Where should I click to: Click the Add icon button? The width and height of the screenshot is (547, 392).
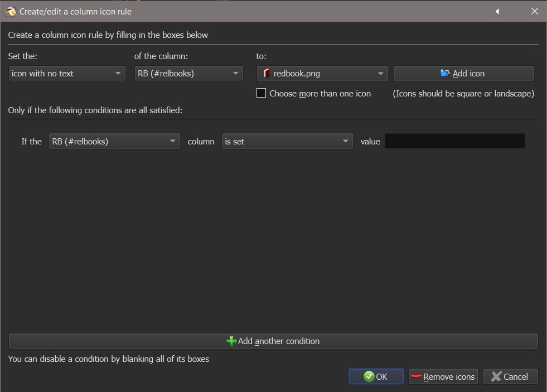463,73
